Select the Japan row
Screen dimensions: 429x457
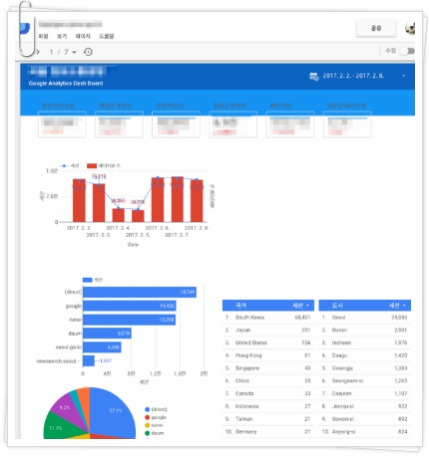268,330
